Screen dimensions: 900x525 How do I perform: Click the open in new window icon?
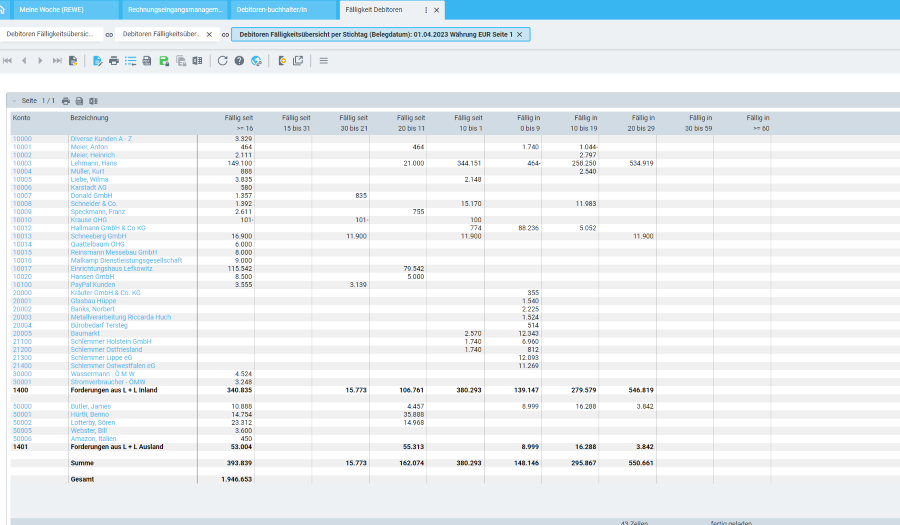pos(298,61)
